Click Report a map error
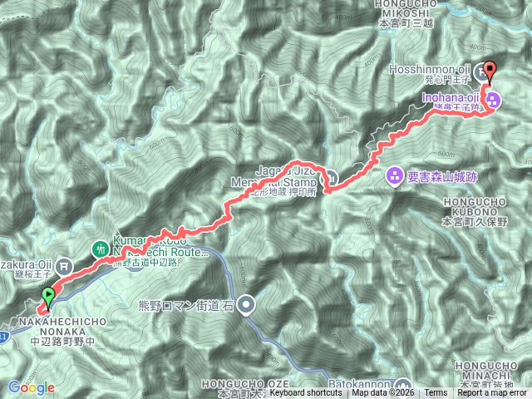 (x=492, y=393)
